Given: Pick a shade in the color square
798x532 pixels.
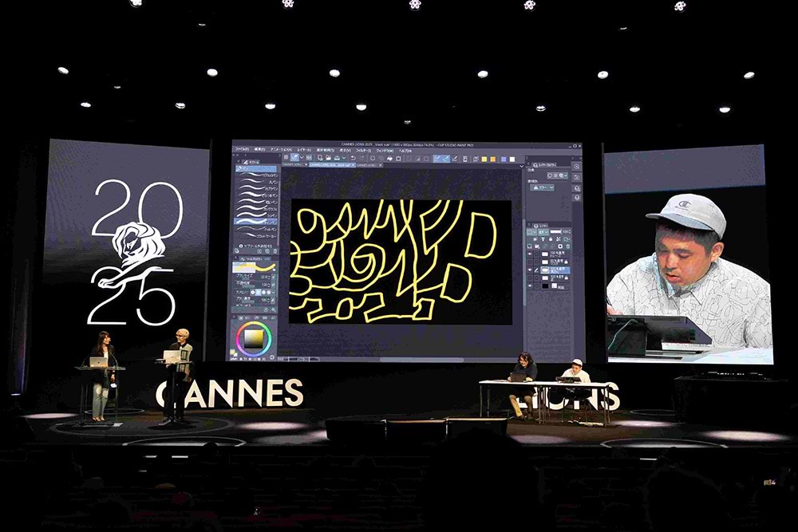Looking at the screenshot, I should pos(252,337).
